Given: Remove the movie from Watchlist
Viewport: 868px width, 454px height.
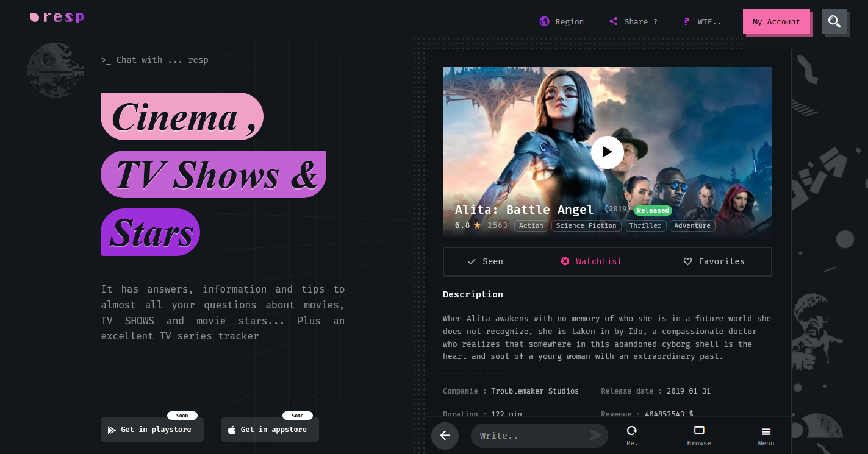Looking at the screenshot, I should coord(592,261).
